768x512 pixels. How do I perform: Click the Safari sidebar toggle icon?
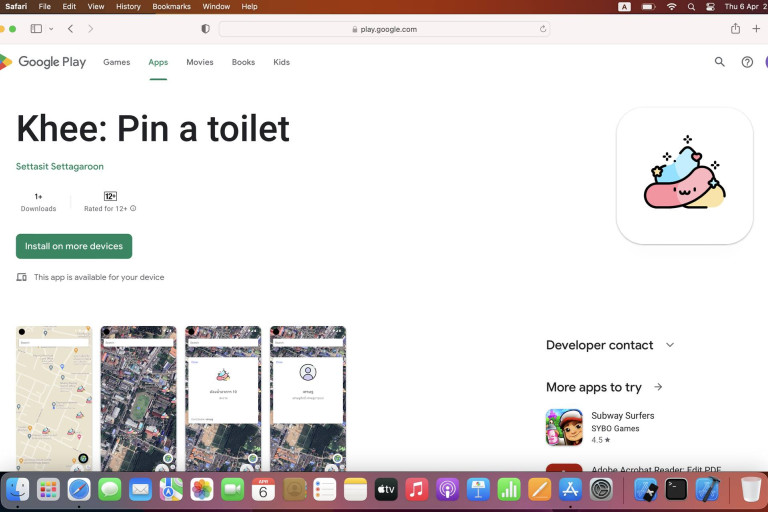(36, 29)
